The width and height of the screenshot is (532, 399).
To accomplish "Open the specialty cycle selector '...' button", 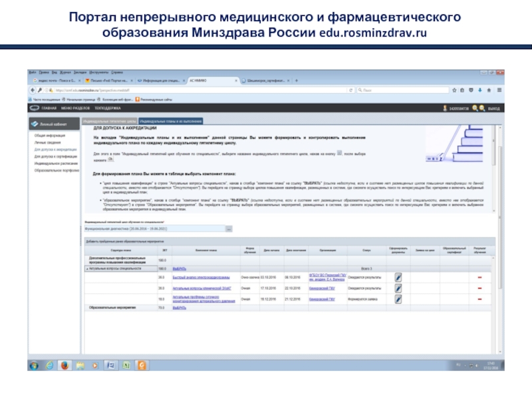I will coord(228,229).
